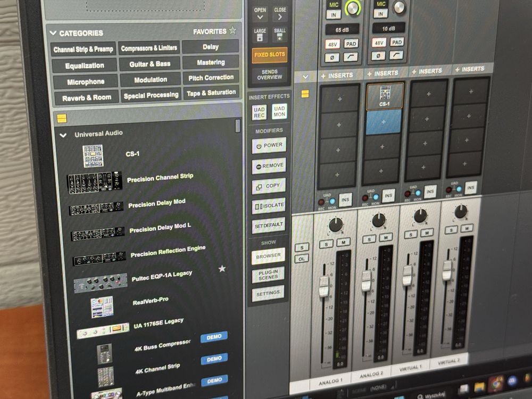Click yellow list-view icon in plug-in browser
The image size is (532, 399).
(x=62, y=118)
